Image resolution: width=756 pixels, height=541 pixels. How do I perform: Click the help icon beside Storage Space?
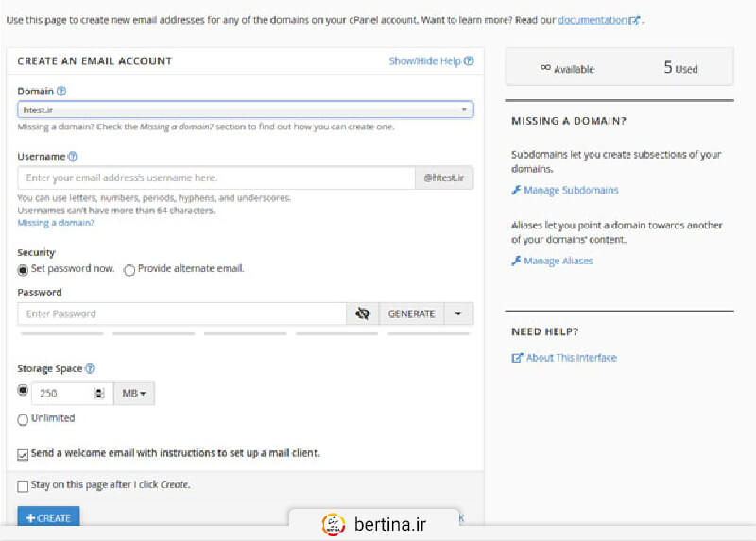pyautogui.click(x=91, y=369)
